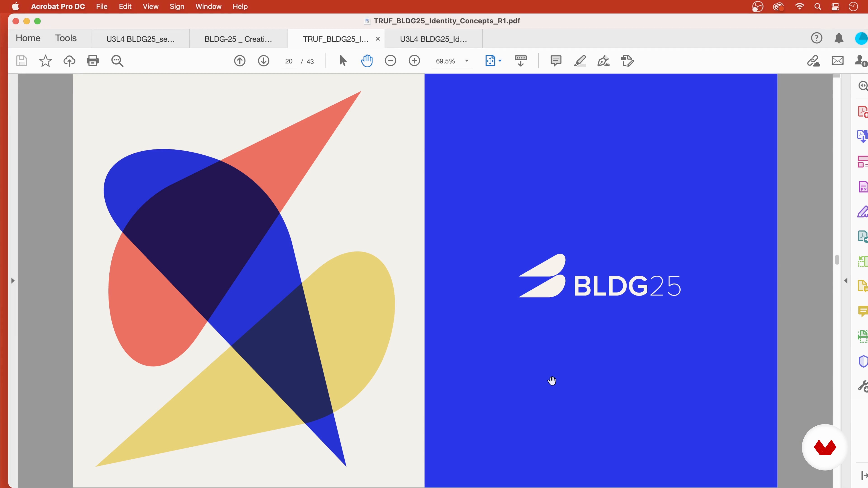
Task: Open the find text magnifier
Action: (x=117, y=61)
